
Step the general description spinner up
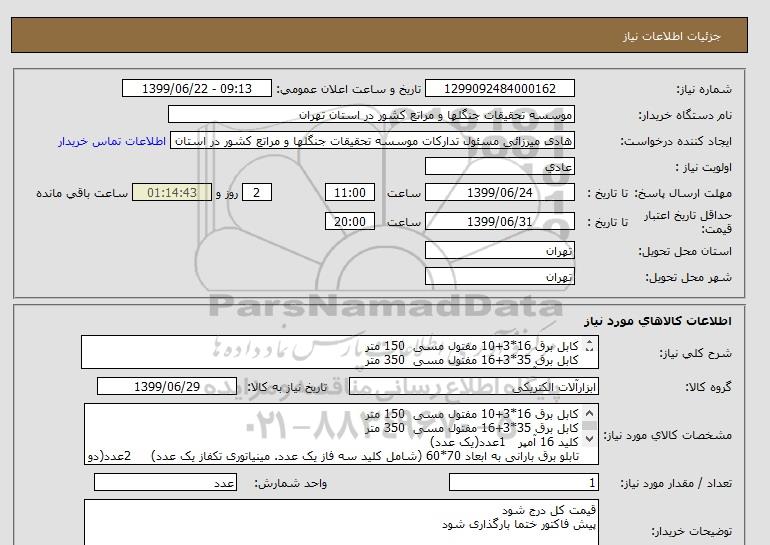(589, 343)
